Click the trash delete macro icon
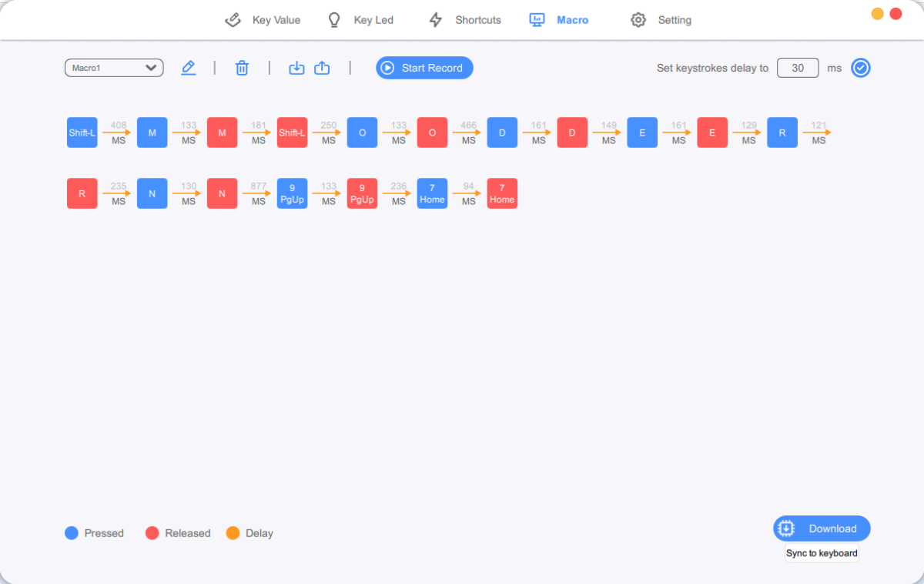 (x=242, y=68)
